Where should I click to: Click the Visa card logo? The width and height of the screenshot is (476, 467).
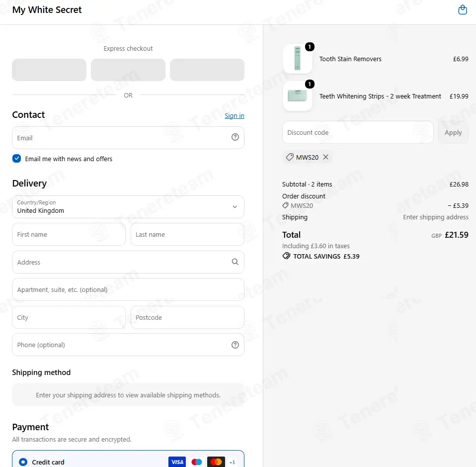pos(177,462)
